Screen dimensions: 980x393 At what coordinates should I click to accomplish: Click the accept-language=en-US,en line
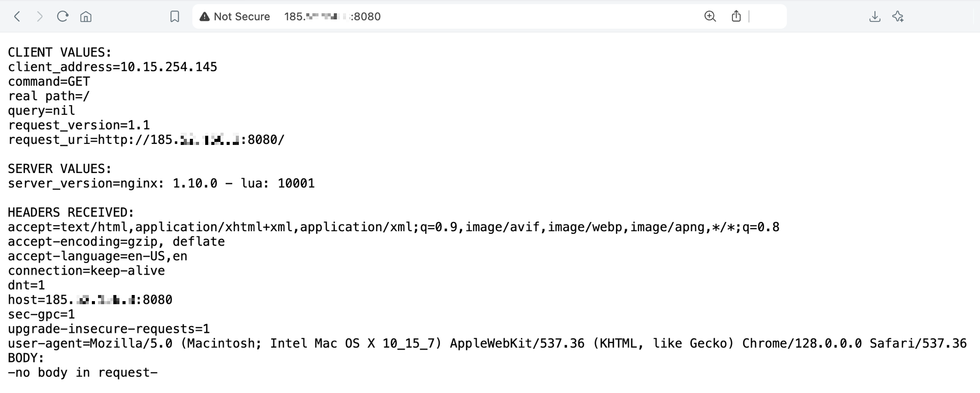97,256
